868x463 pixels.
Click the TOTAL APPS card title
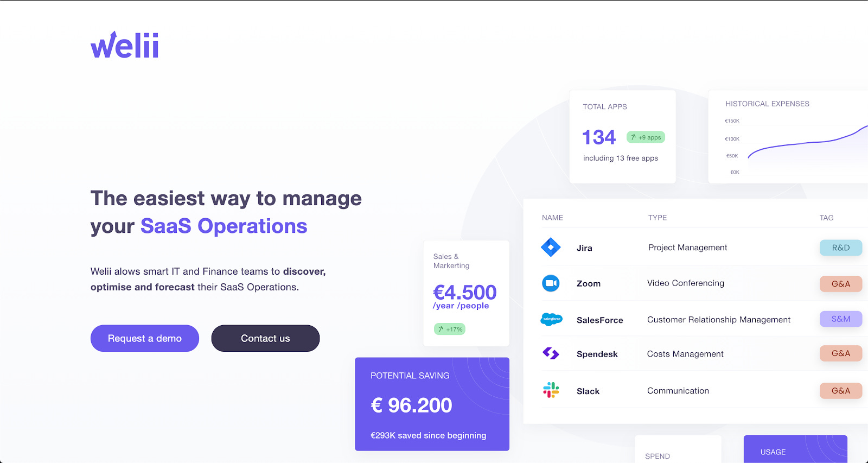pyautogui.click(x=605, y=107)
